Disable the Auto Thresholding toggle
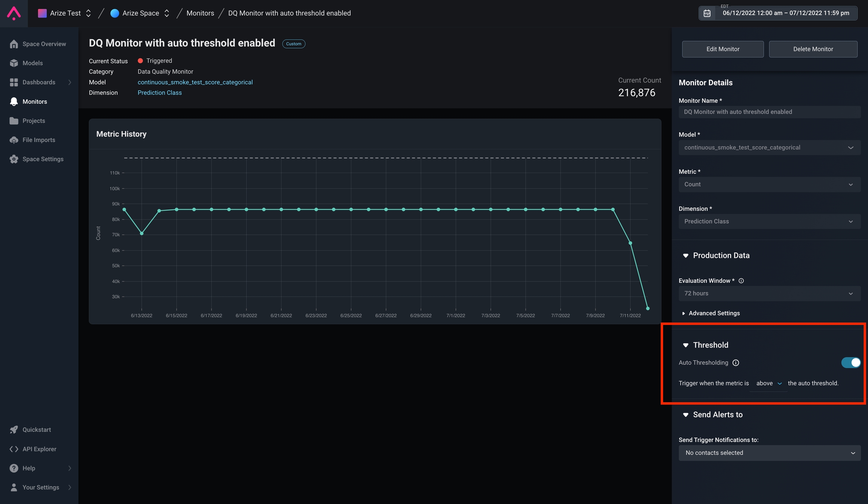The height and width of the screenshot is (504, 868). (x=851, y=363)
